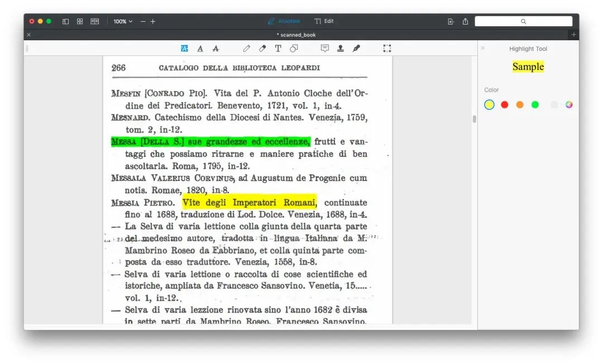Select the Strikethrough text tool
Viewport: 603px width, 364px height.
216,49
